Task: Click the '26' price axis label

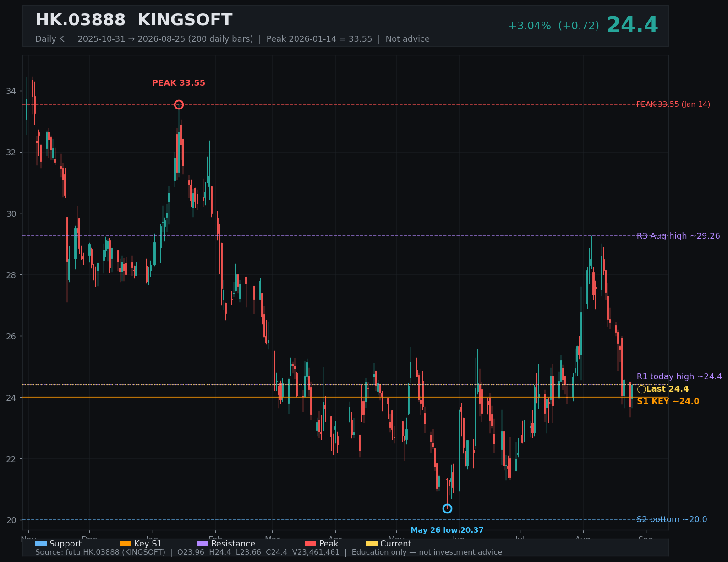Action: [11, 336]
